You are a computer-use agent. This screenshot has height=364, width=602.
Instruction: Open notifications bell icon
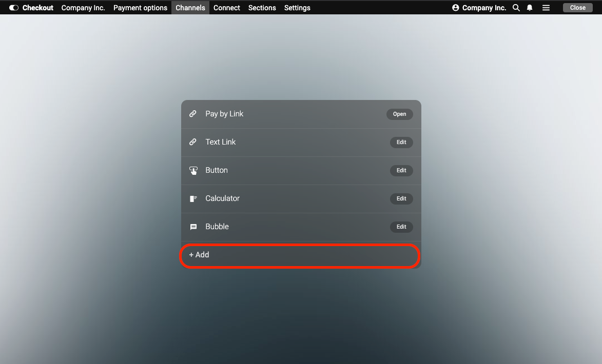coord(530,8)
